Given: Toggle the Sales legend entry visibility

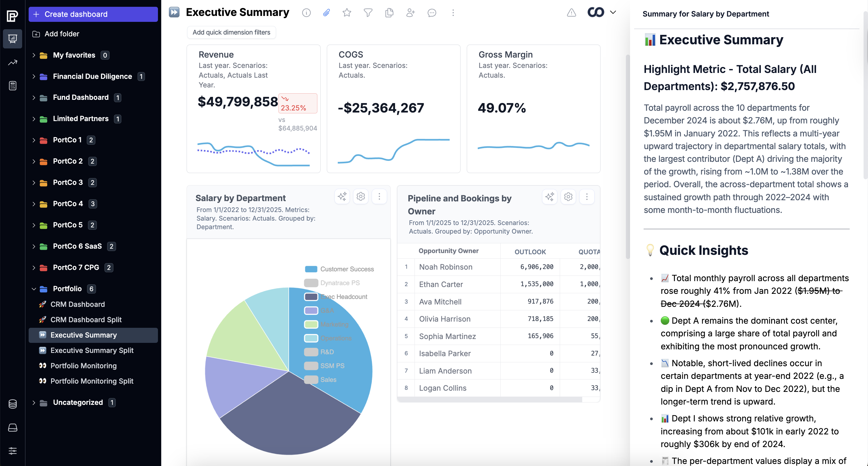Looking at the screenshot, I should click(x=328, y=379).
